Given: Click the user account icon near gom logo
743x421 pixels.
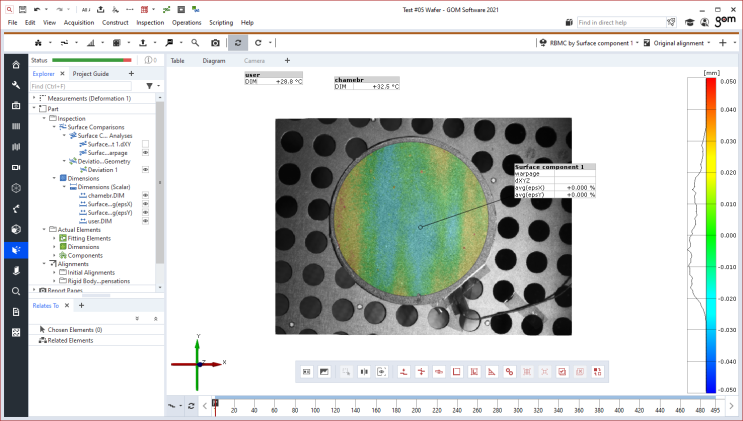Looking at the screenshot, I should [705, 22].
